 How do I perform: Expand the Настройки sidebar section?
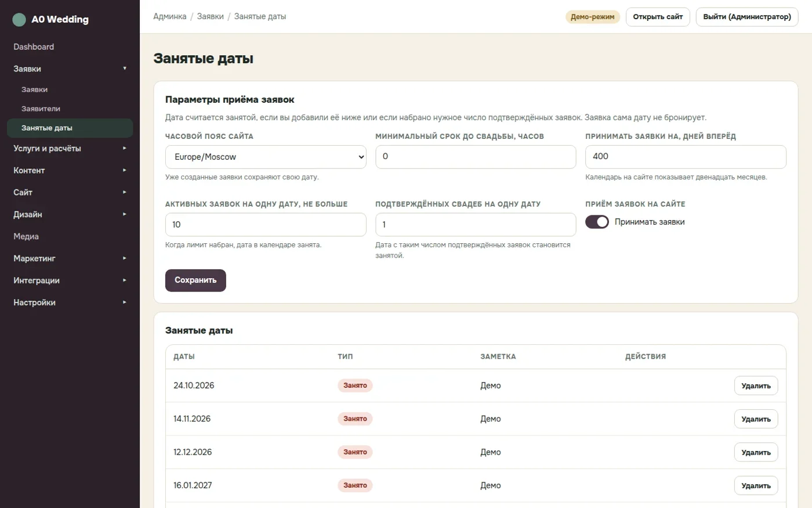70,302
